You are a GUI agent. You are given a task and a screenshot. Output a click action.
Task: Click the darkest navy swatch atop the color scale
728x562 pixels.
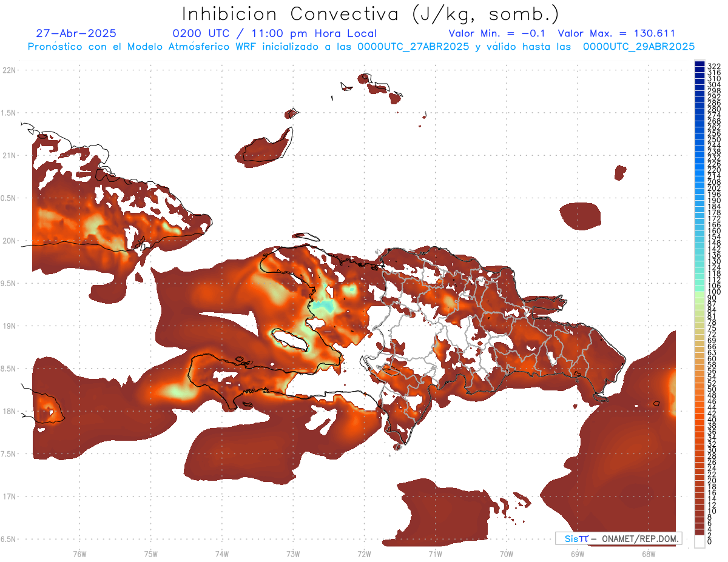pos(700,64)
